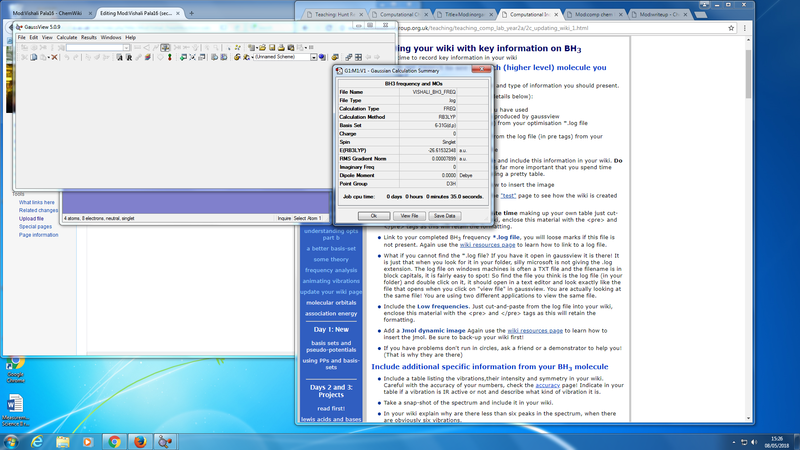This screenshot has height=450, width=800.
Task: Expand the empty combo box in GaussView toolbar
Action: (x=126, y=47)
